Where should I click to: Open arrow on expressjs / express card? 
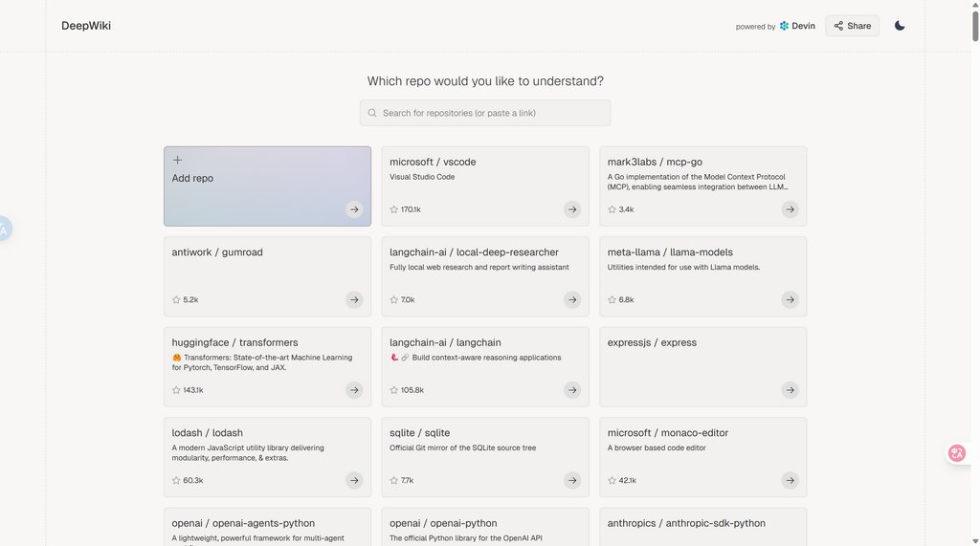[x=790, y=390]
